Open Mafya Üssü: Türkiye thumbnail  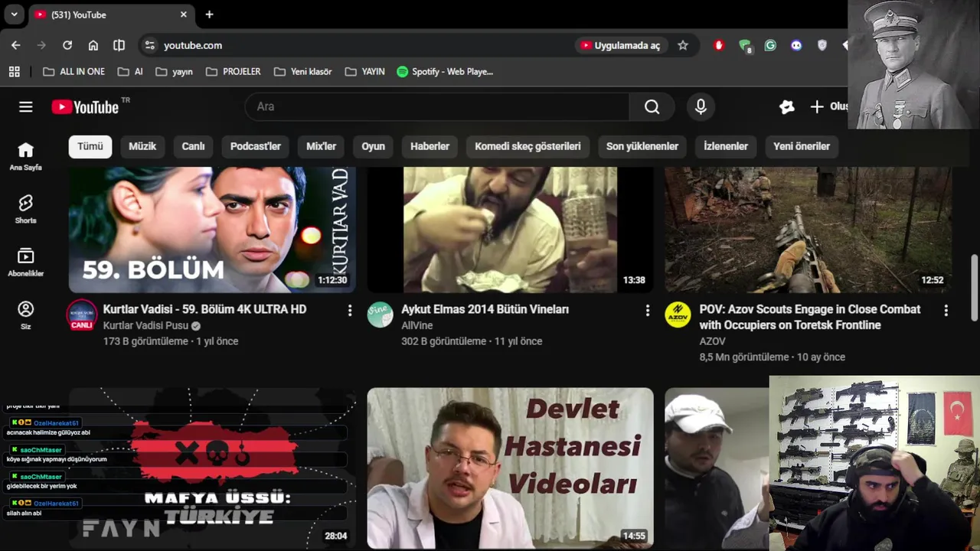coord(212,468)
